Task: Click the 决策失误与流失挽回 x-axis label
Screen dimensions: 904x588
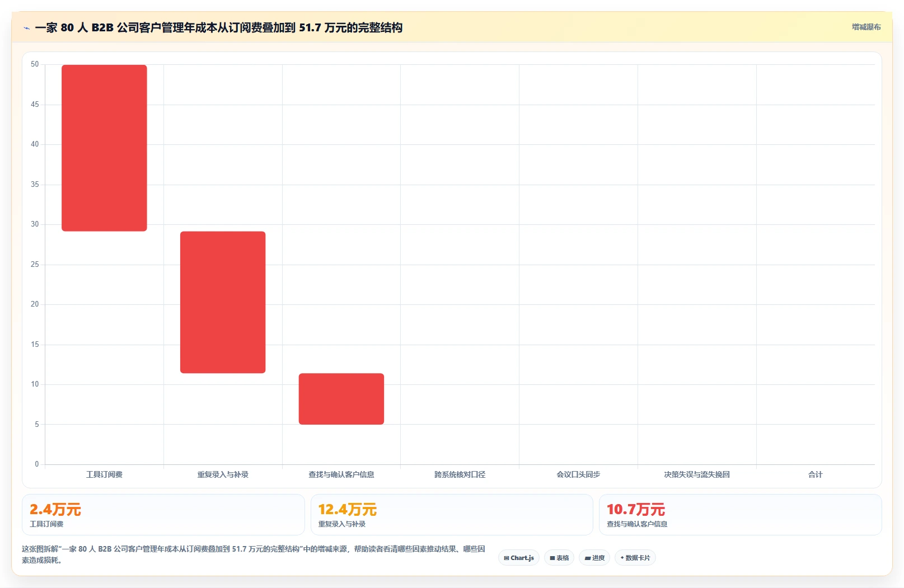Action: [697, 474]
